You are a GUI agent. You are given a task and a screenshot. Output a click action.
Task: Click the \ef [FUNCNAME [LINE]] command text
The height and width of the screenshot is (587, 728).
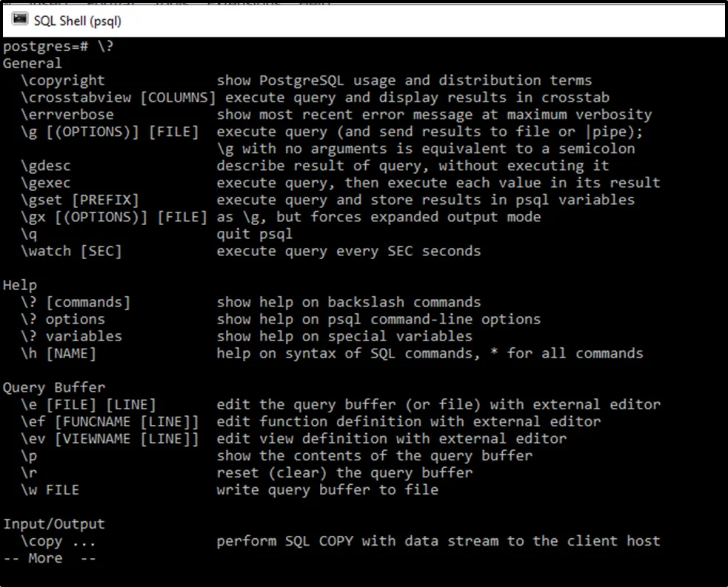point(110,421)
